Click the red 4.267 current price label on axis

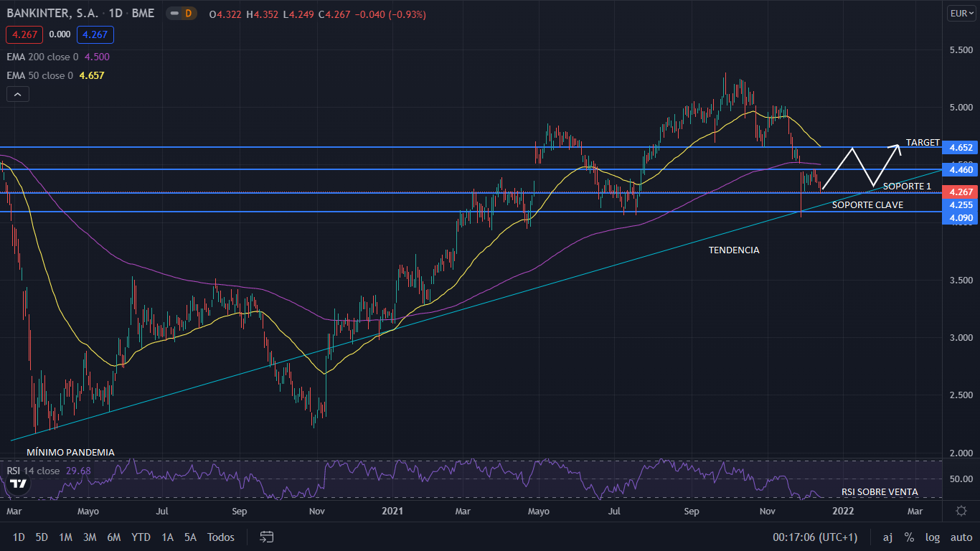(960, 192)
